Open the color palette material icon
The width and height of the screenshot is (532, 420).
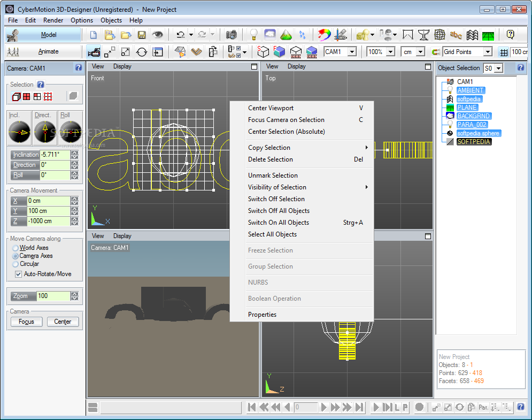pos(324,35)
